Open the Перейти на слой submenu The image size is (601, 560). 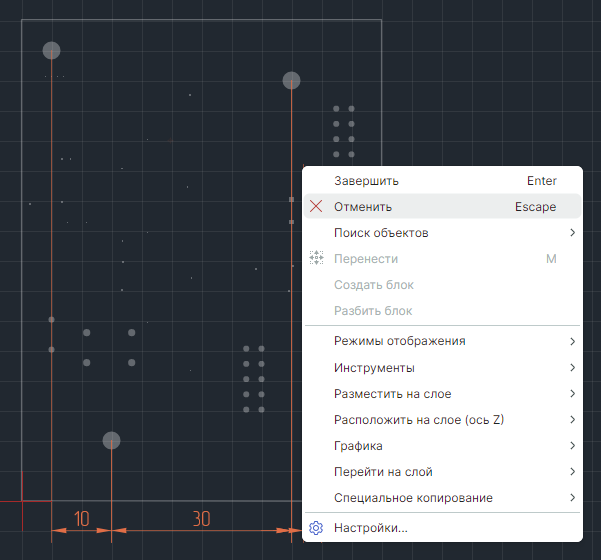point(383,472)
